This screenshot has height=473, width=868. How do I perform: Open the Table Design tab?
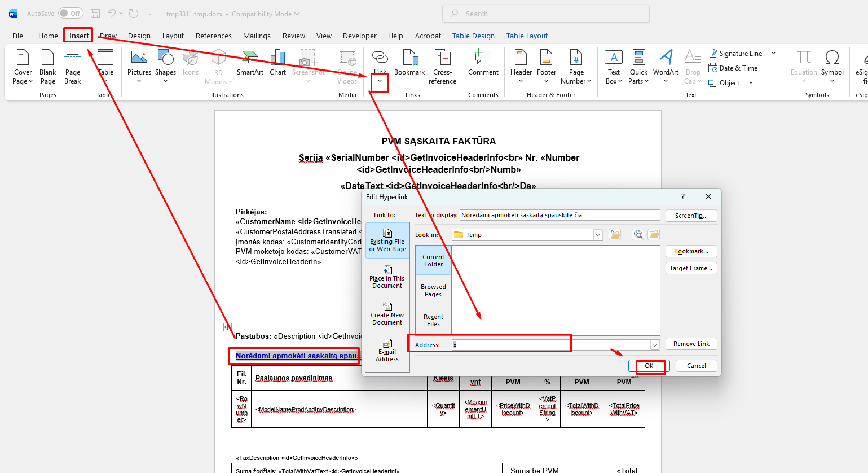point(473,36)
